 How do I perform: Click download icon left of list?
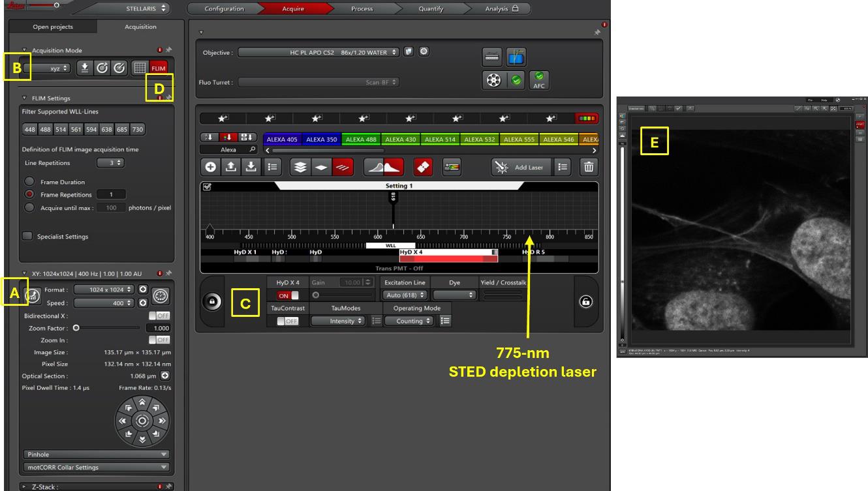click(251, 167)
